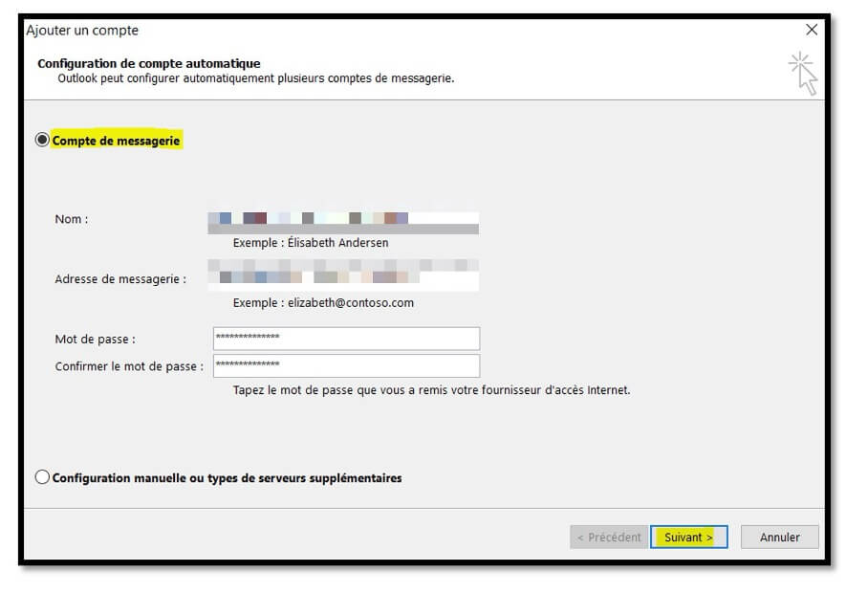868x593 pixels.
Task: Focus the Adresse de messagerie field
Action: pyautogui.click(x=345, y=275)
